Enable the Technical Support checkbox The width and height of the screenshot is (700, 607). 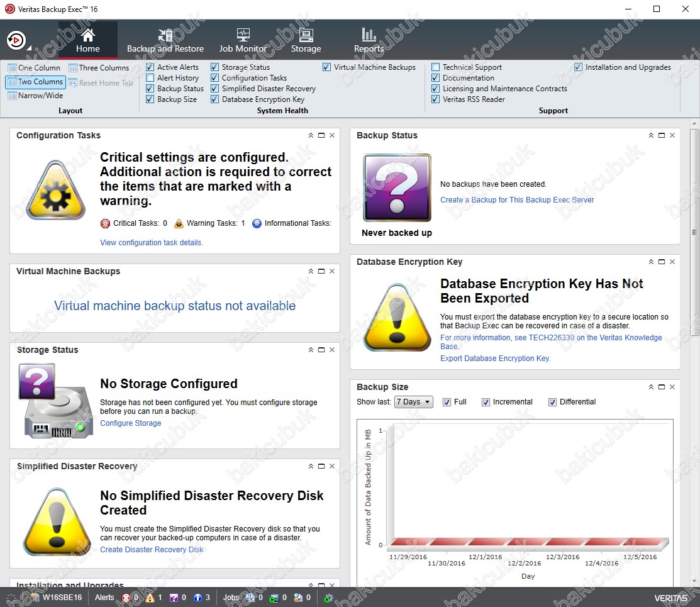point(436,67)
